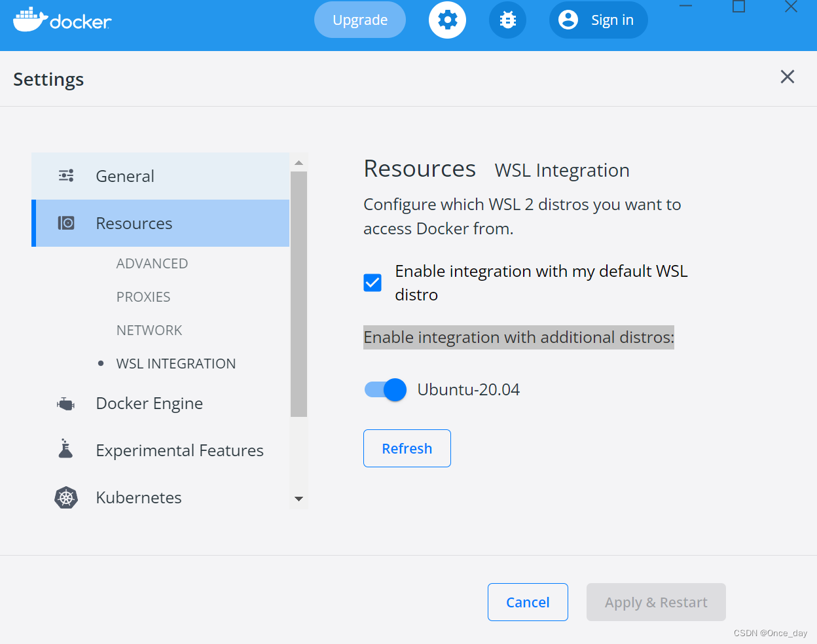The height and width of the screenshot is (644, 817).
Task: Click 'Enable integration with additional distros' text
Action: [518, 337]
